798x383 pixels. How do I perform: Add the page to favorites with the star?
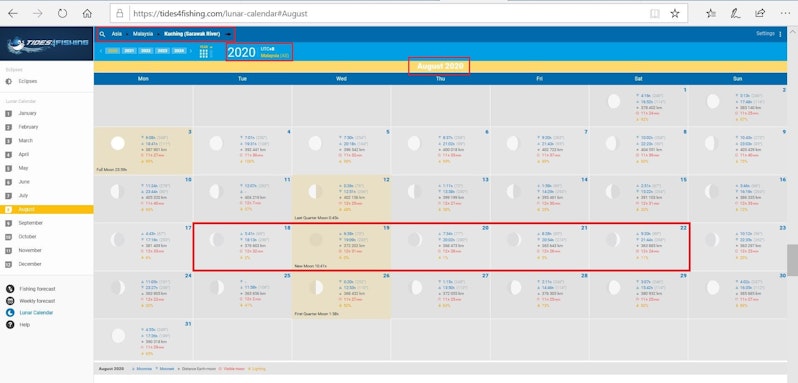point(675,14)
